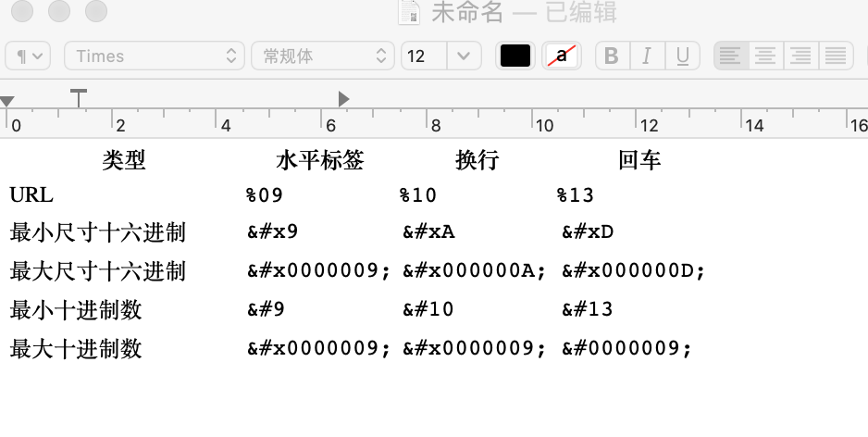Click the &#9 cell
This screenshot has width=868, height=437.
266,308
